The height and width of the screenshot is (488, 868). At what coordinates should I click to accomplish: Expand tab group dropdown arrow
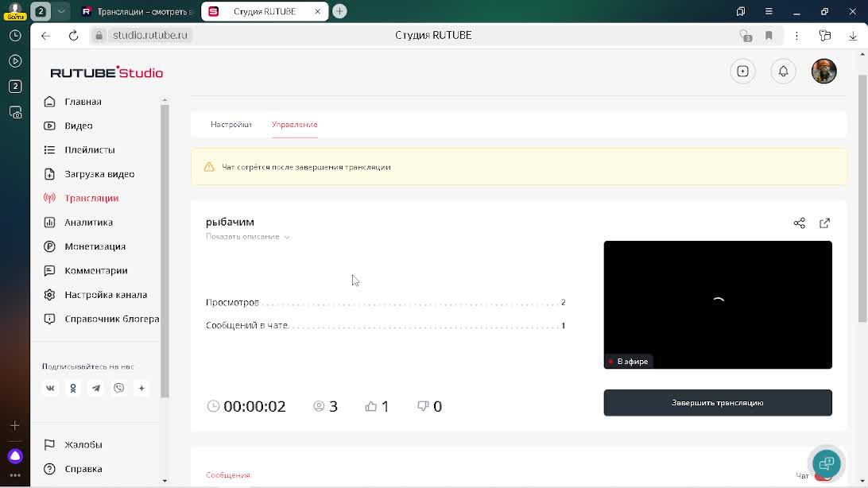tap(61, 11)
